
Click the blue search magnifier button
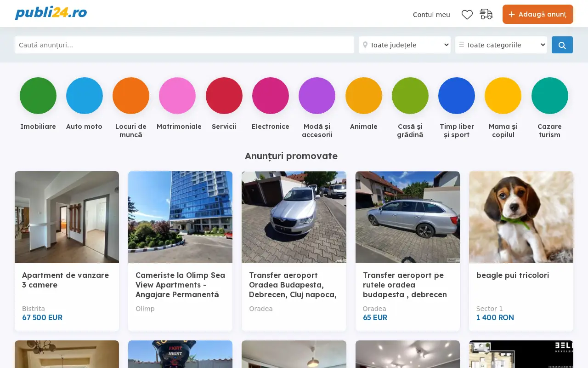point(562,45)
